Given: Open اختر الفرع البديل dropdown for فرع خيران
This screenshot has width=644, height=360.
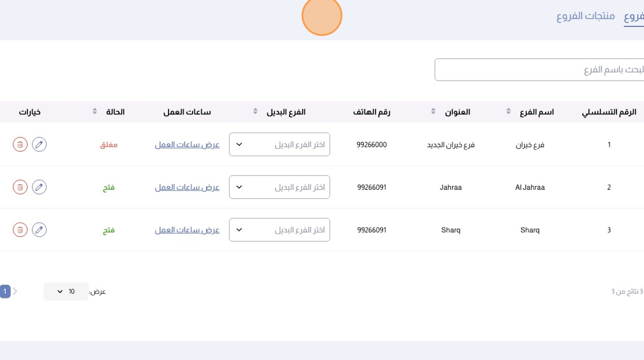Looking at the screenshot, I should point(279,144).
